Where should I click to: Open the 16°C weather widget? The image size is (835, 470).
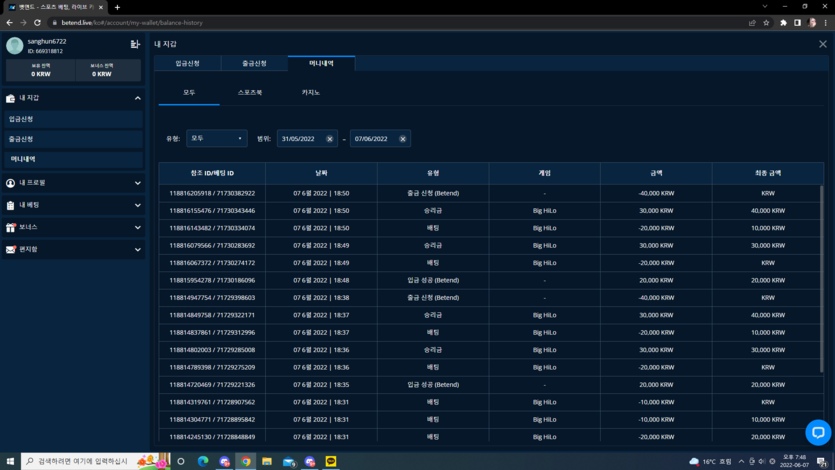710,461
